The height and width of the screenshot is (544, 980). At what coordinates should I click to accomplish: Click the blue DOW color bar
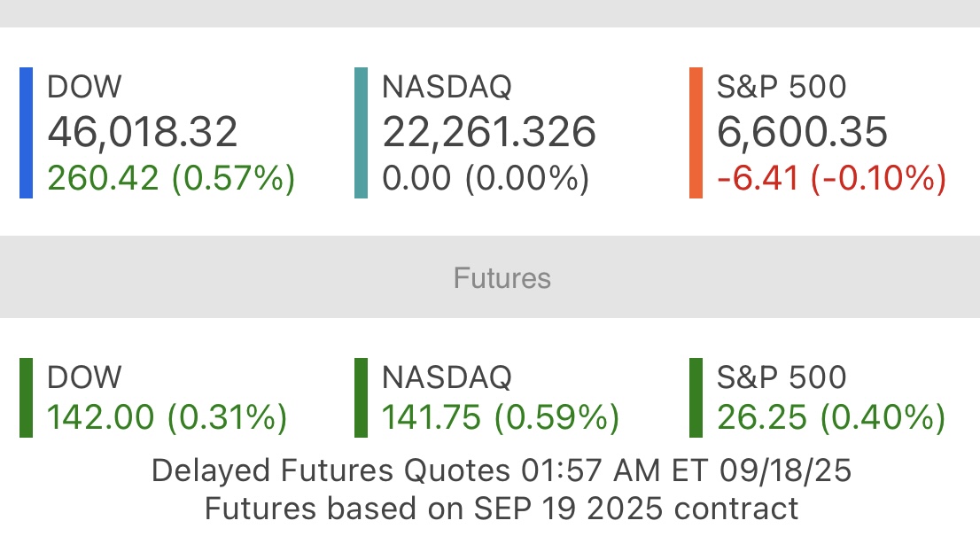click(x=27, y=133)
